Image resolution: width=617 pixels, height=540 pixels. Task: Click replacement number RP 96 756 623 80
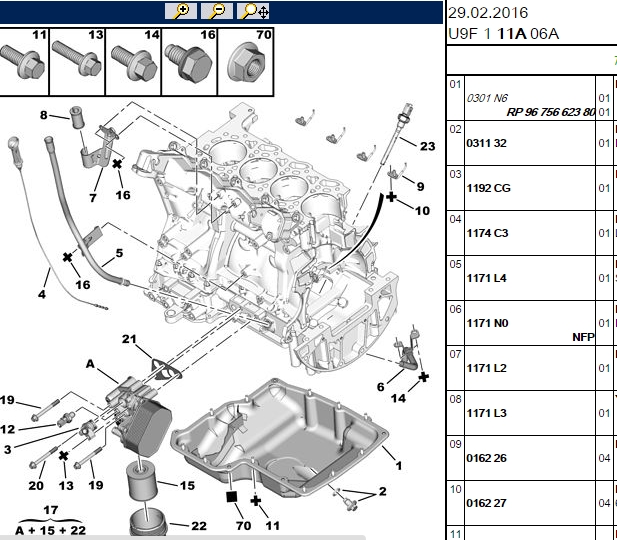(x=550, y=112)
